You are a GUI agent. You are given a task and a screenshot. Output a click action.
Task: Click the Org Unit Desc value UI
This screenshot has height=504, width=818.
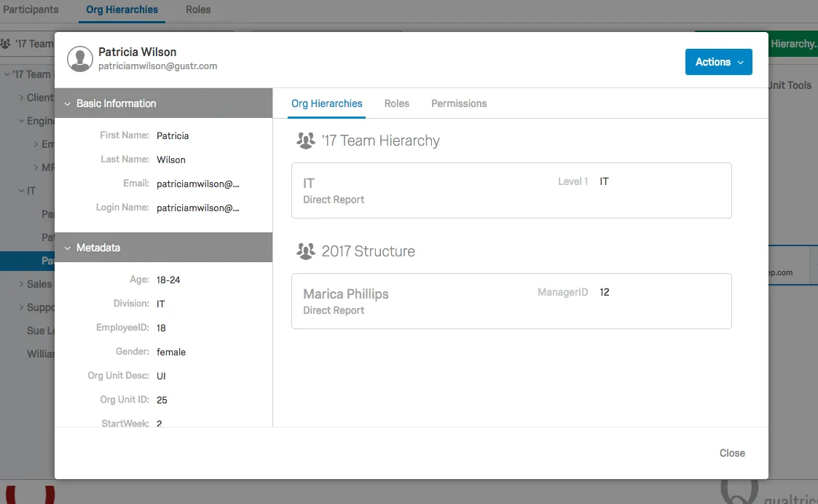coord(162,376)
